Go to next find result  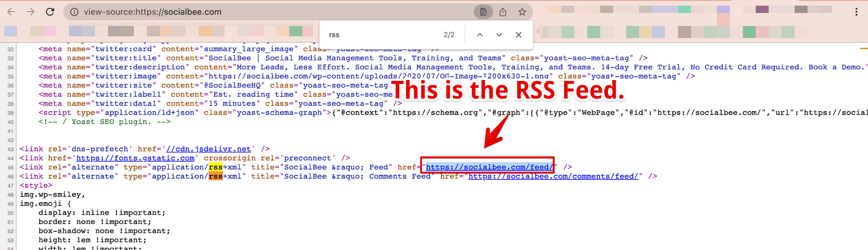[499, 35]
